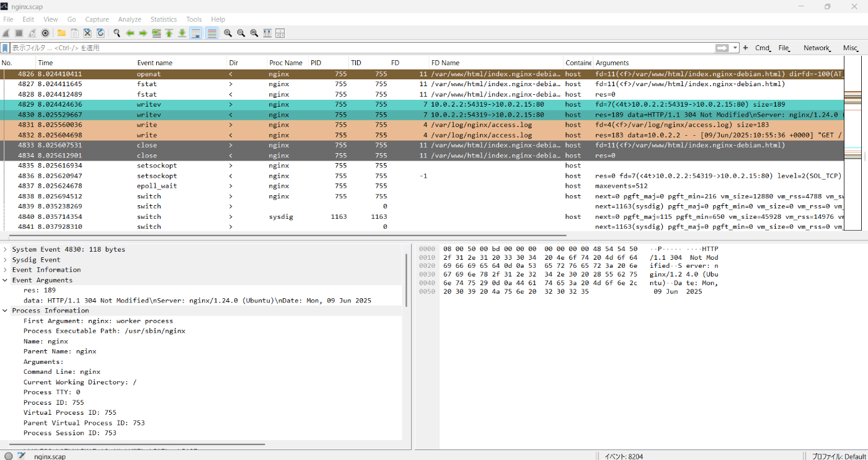Sort by the PID column header
The width and height of the screenshot is (868, 460).
point(328,63)
